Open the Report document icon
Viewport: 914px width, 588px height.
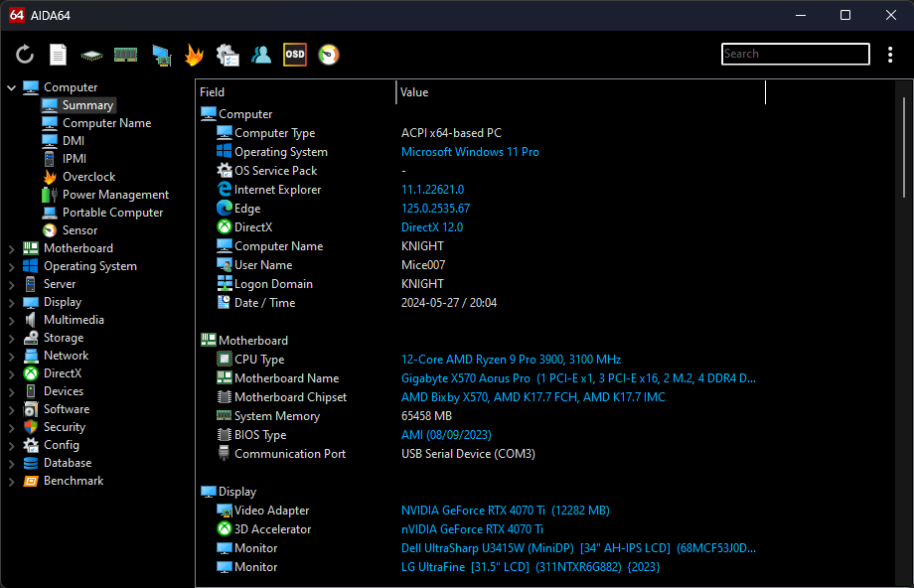point(59,55)
